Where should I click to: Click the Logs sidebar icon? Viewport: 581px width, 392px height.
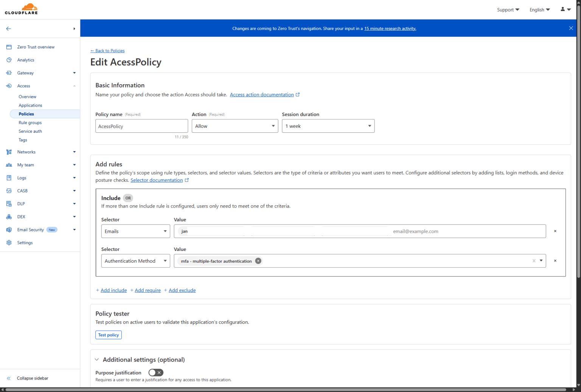(x=9, y=178)
